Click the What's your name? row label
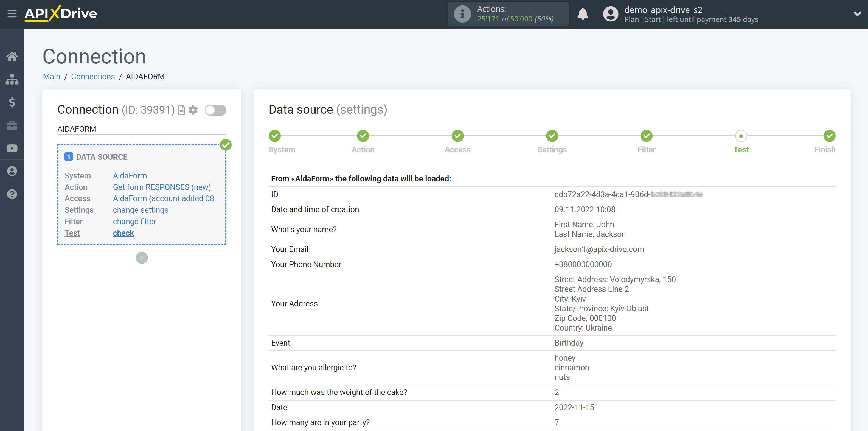868x431 pixels. coord(304,230)
